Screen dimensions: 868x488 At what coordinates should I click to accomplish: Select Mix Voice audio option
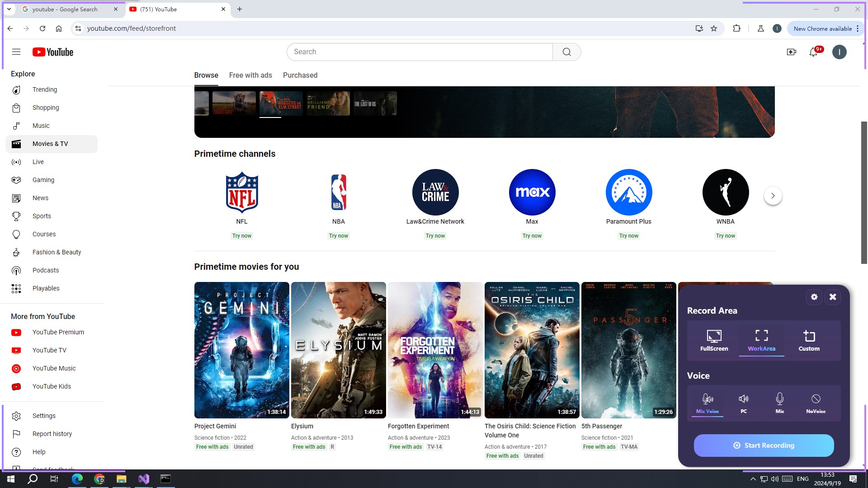tap(707, 403)
